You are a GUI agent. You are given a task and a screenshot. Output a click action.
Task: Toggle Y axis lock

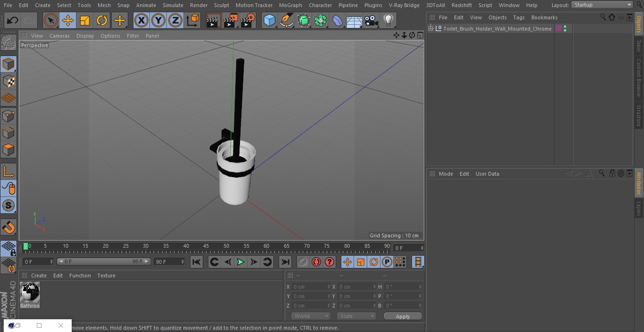(x=158, y=20)
